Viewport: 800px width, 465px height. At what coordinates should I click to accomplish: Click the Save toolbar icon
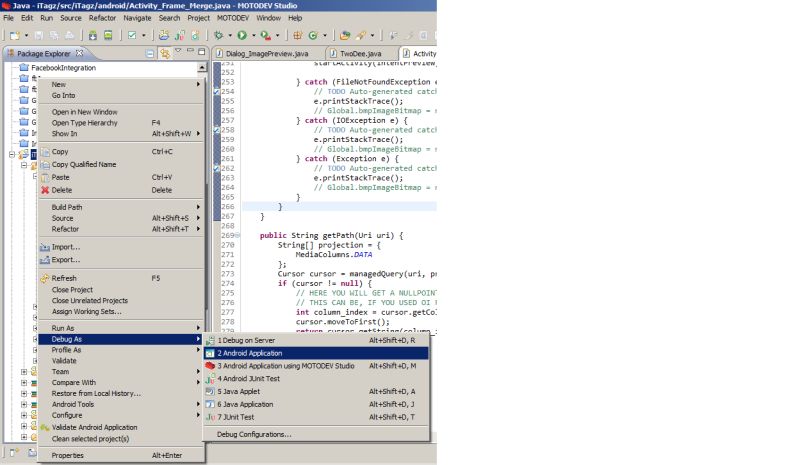pos(39,36)
